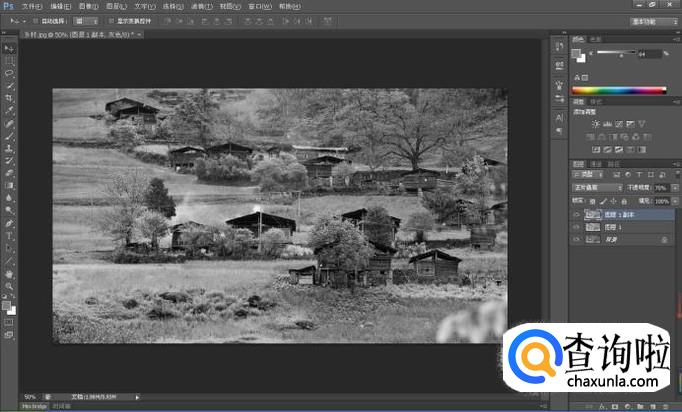Screen dimensions: 682x412
Task: Select the Dodge tool
Action: click(9, 211)
